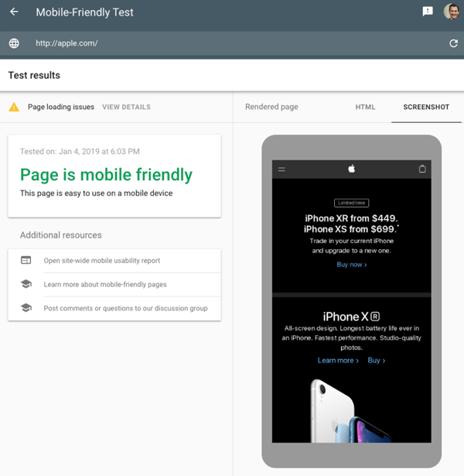Click the 'Mobile-Friendly Test' title
This screenshot has height=476, width=464.
pos(84,12)
